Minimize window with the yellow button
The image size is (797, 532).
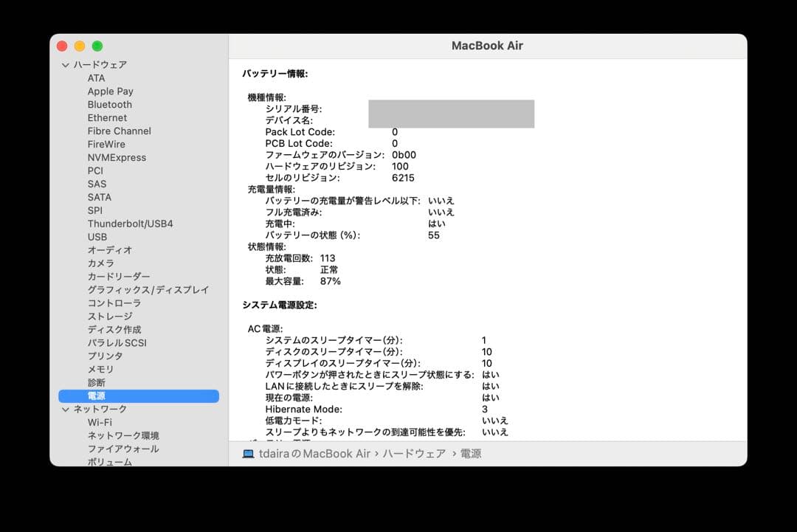click(x=80, y=46)
